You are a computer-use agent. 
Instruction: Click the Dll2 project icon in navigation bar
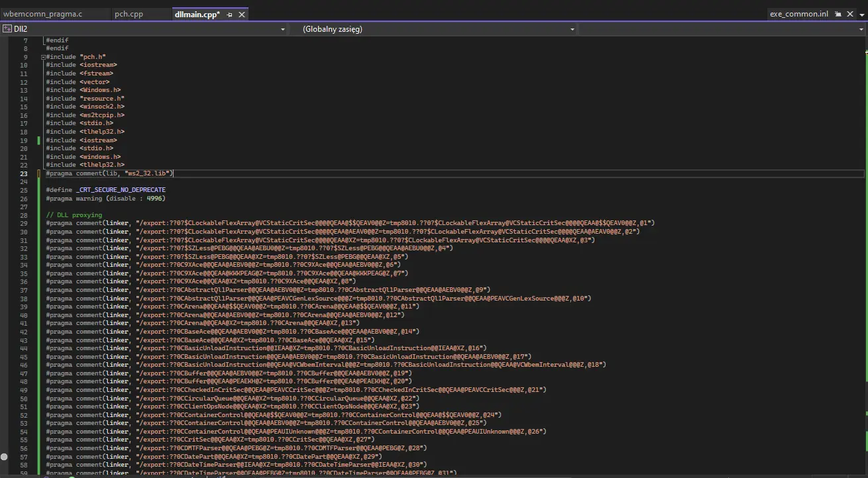7,29
